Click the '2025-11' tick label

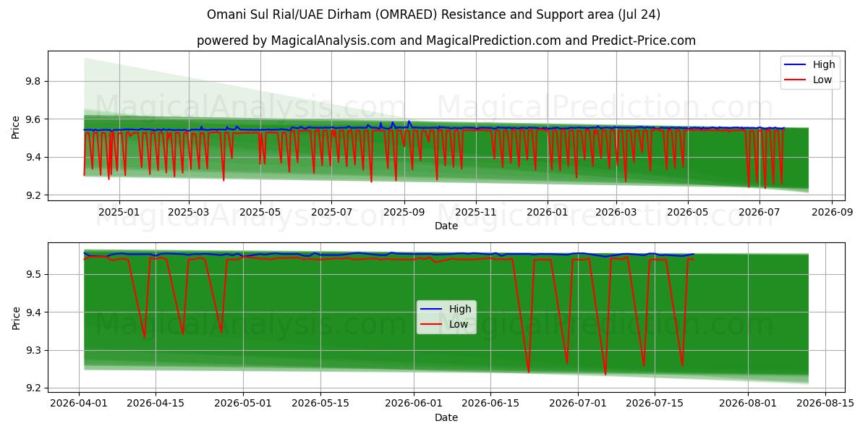pyautogui.click(x=476, y=212)
